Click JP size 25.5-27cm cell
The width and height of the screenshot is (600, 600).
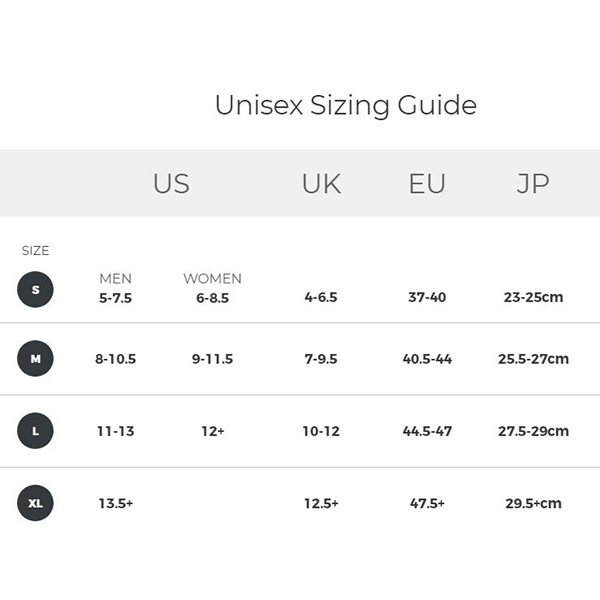533,358
